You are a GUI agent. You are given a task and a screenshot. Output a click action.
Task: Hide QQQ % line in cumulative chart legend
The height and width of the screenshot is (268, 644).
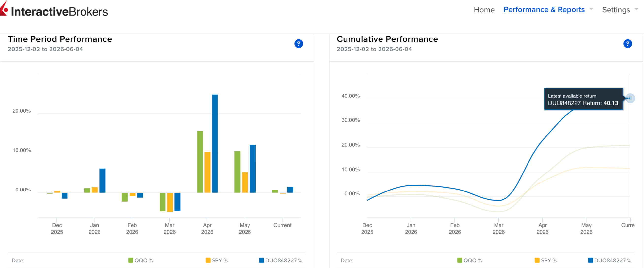coord(469,260)
